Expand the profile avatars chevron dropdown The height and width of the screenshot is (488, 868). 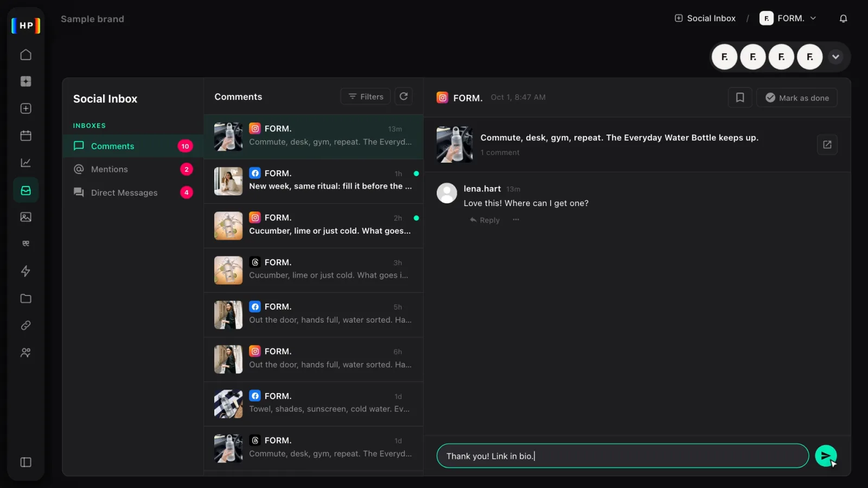pos(836,57)
